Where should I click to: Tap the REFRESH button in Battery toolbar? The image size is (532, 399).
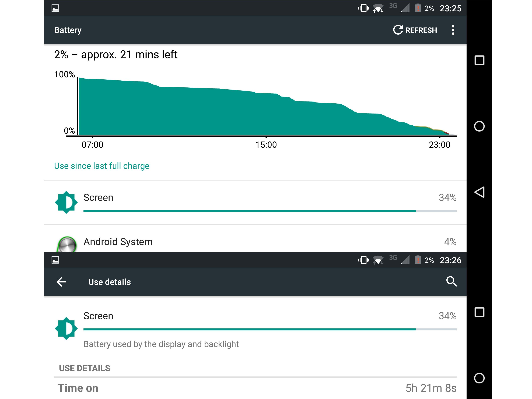point(415,30)
